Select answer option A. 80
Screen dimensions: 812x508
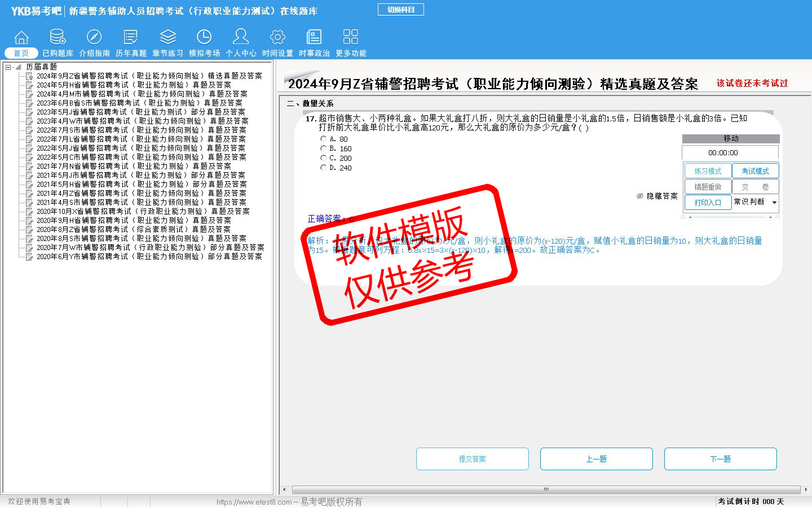click(x=324, y=139)
